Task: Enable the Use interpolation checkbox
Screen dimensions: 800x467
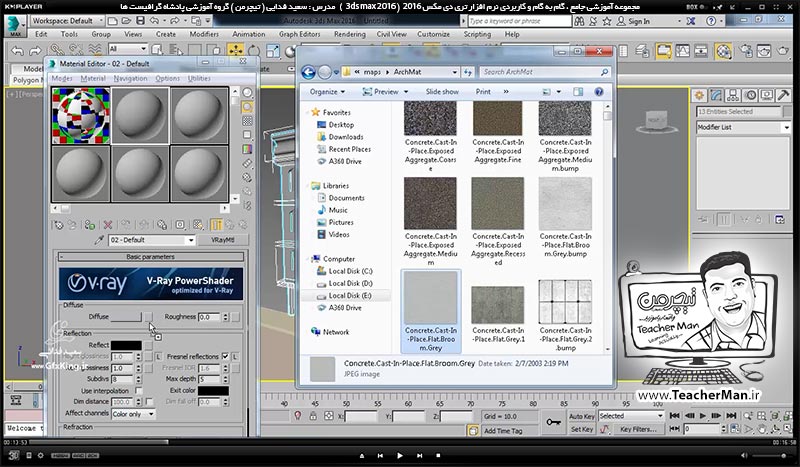Action: (138, 390)
